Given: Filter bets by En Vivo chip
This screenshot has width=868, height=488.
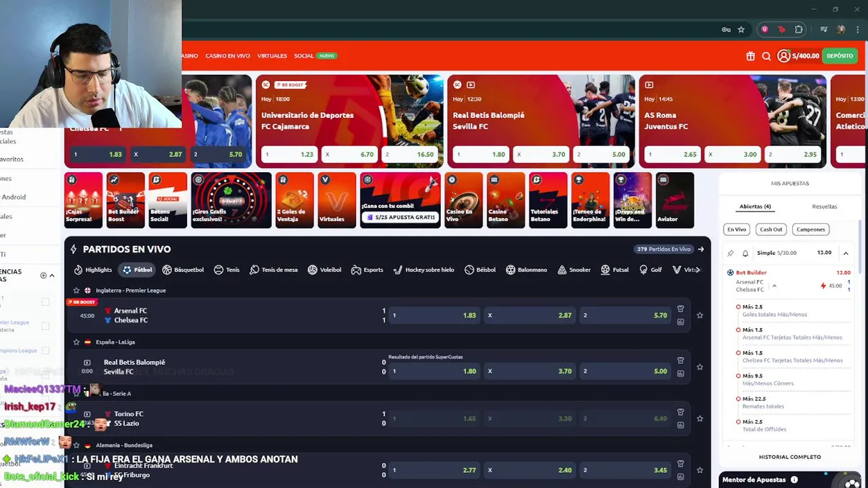Looking at the screenshot, I should (x=736, y=229).
